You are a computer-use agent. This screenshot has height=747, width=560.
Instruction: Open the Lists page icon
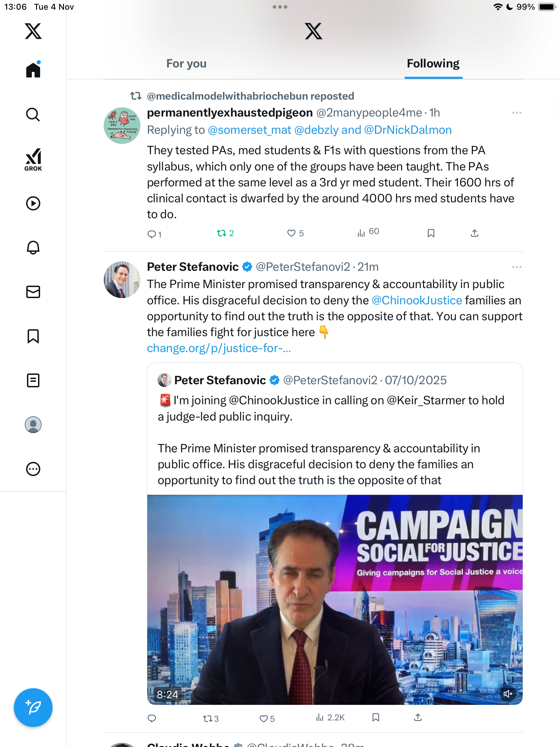pyautogui.click(x=33, y=380)
